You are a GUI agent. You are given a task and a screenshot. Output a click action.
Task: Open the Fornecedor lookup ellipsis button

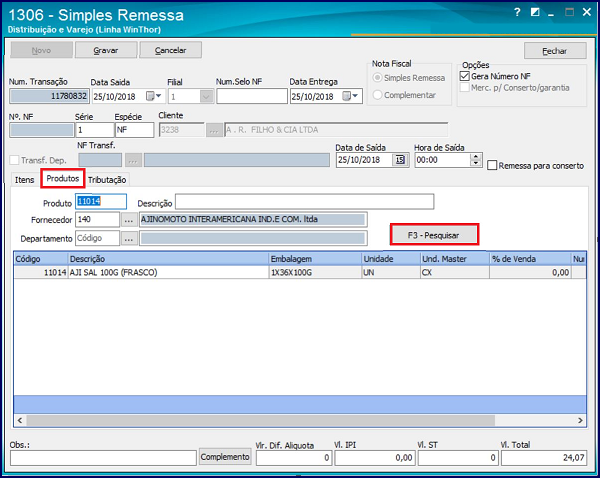point(129,220)
